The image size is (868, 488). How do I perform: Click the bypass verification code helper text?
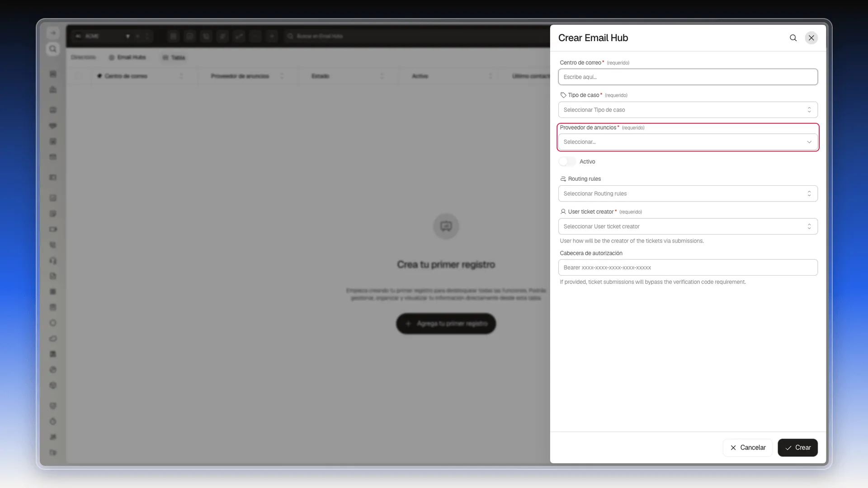[x=653, y=282]
